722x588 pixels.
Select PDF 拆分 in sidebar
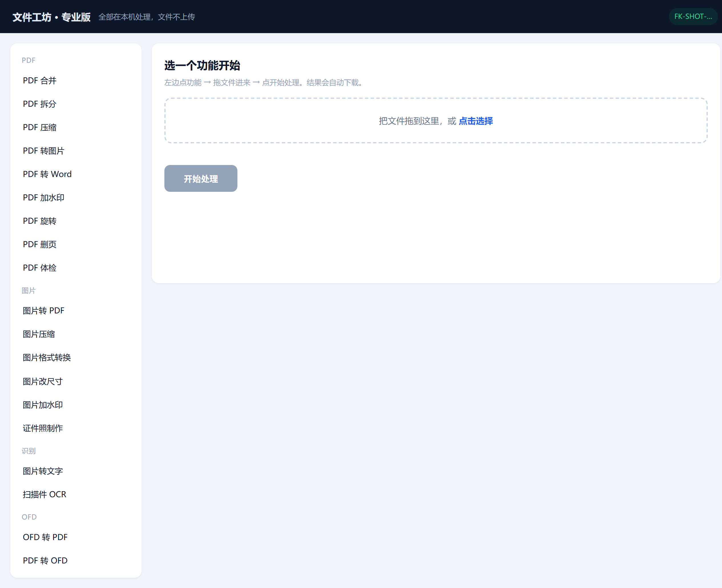point(76,104)
